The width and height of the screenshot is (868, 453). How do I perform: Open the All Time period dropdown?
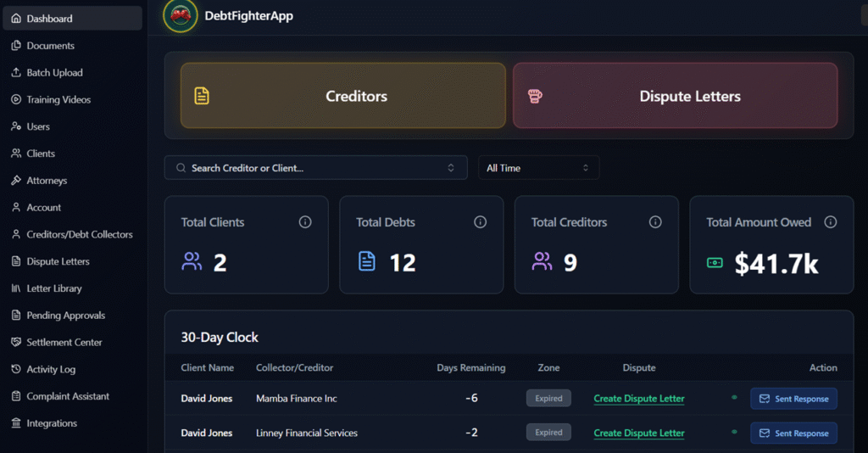[538, 168]
